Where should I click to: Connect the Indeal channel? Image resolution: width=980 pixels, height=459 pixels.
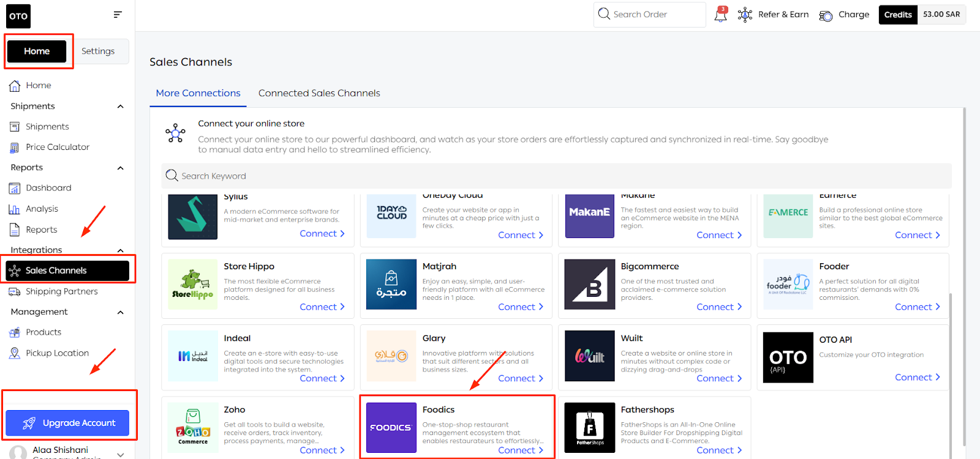(322, 378)
